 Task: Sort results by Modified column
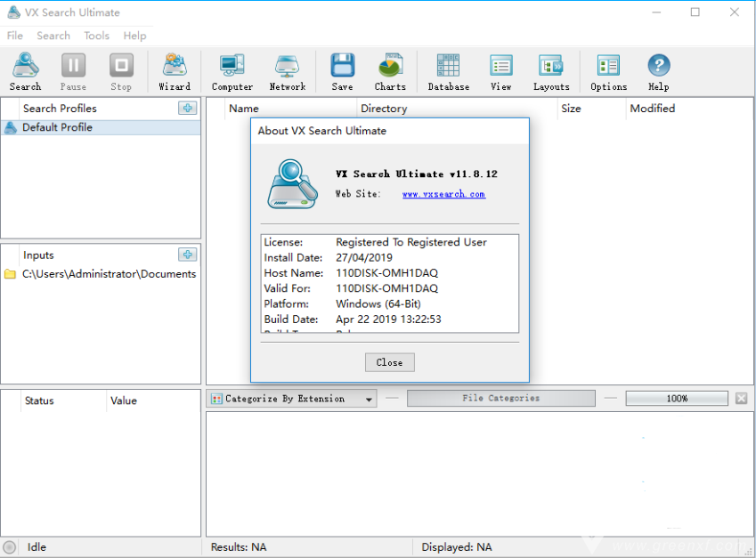click(653, 109)
